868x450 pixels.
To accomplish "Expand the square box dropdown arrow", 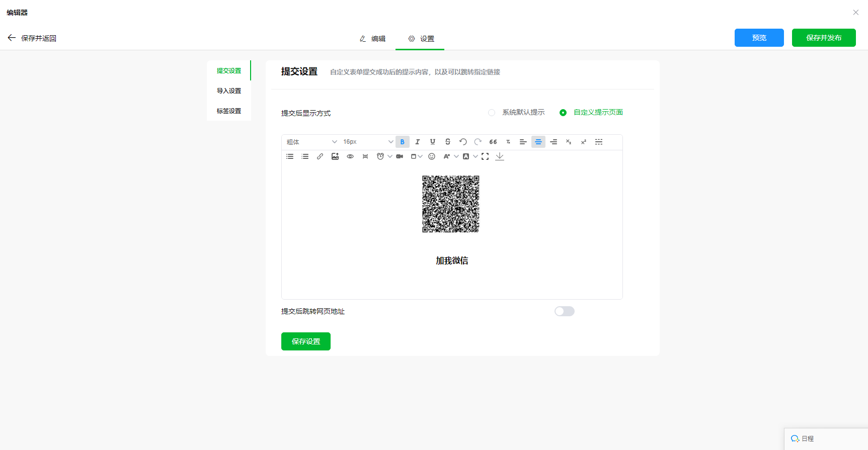I will pos(420,156).
